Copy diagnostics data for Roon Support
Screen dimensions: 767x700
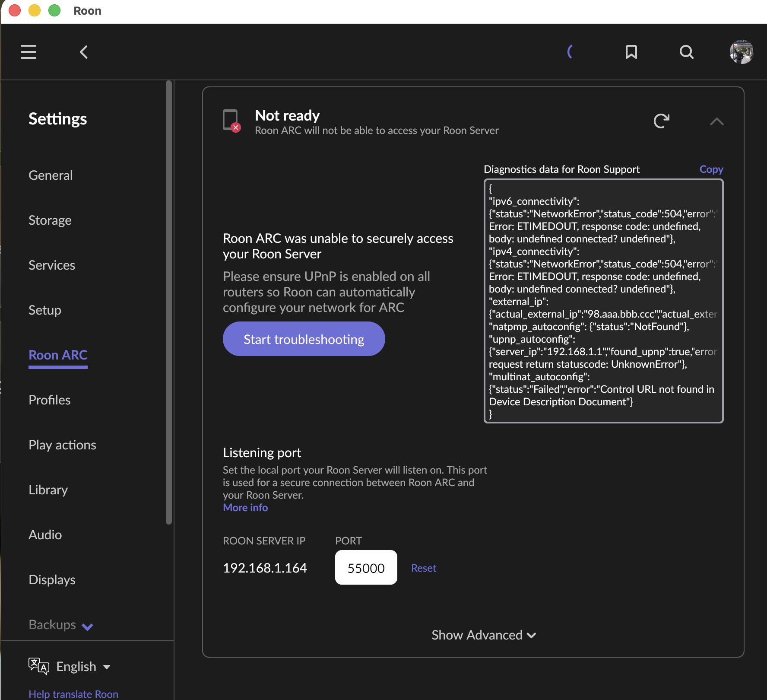(711, 169)
